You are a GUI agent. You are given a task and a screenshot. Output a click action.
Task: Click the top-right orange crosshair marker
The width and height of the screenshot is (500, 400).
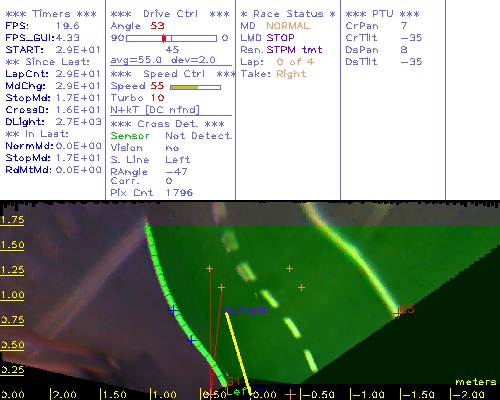pos(289,268)
